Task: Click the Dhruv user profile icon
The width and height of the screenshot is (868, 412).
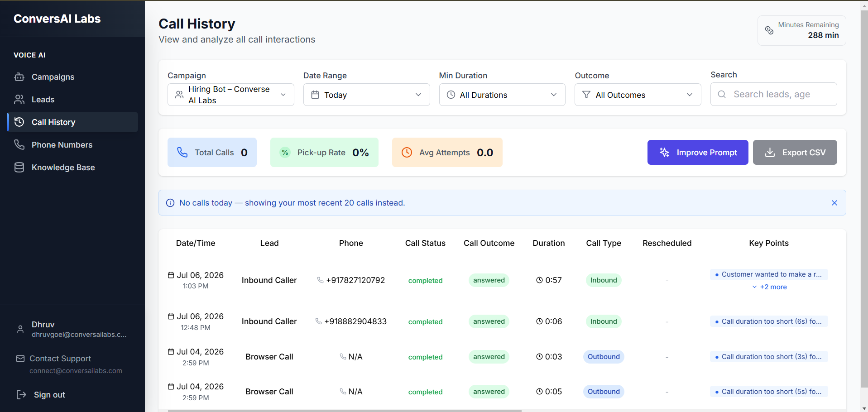Action: pos(20,329)
